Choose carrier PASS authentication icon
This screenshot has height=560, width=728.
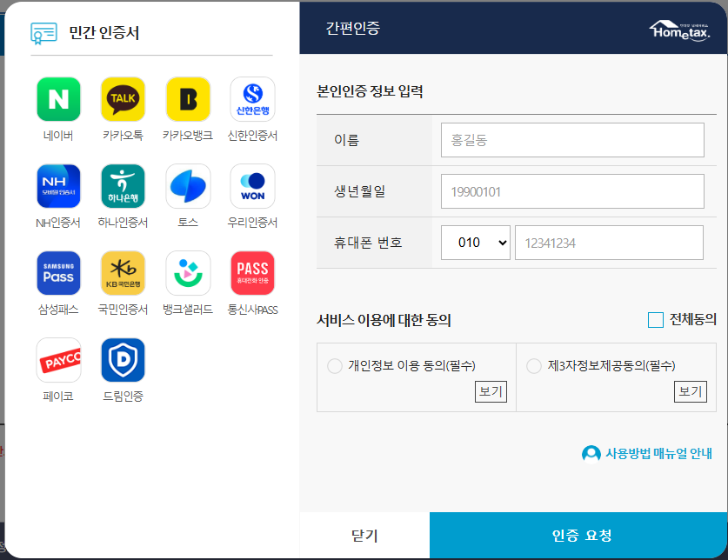[253, 271]
